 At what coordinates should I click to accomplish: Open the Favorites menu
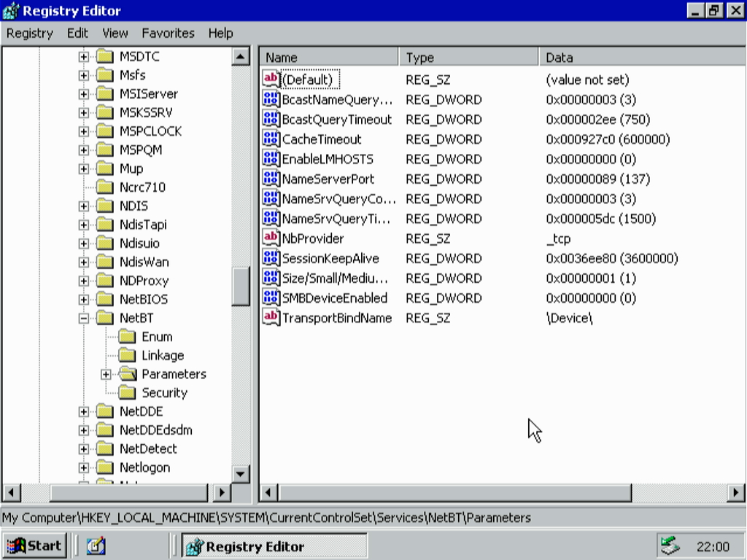click(x=168, y=33)
